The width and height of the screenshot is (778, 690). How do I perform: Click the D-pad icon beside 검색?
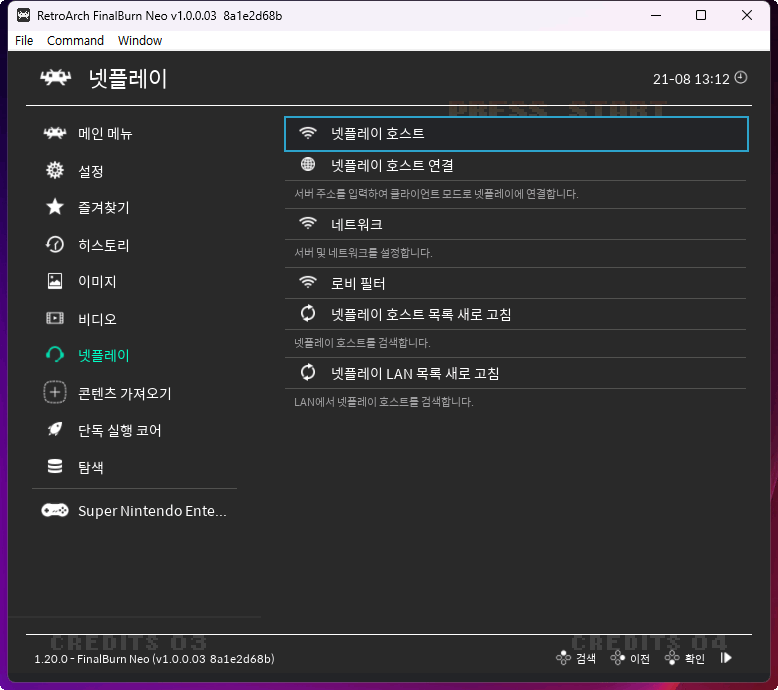[563, 658]
